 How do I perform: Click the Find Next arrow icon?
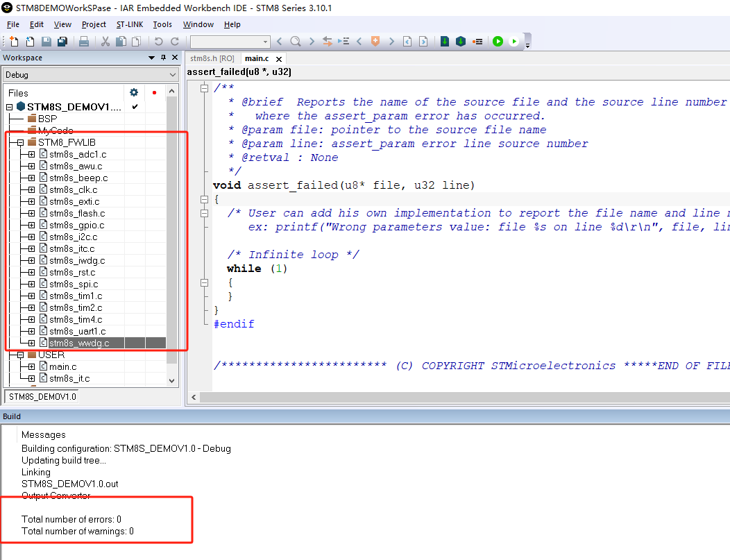312,42
